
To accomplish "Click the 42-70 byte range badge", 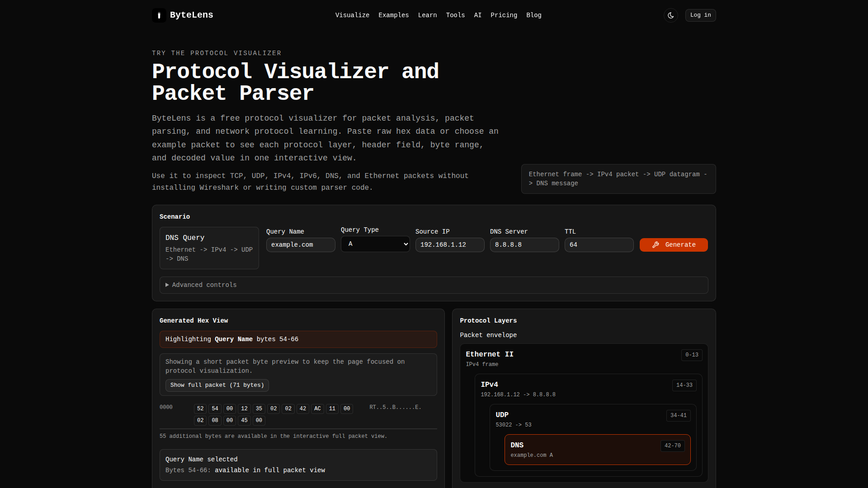I will coord(672,446).
